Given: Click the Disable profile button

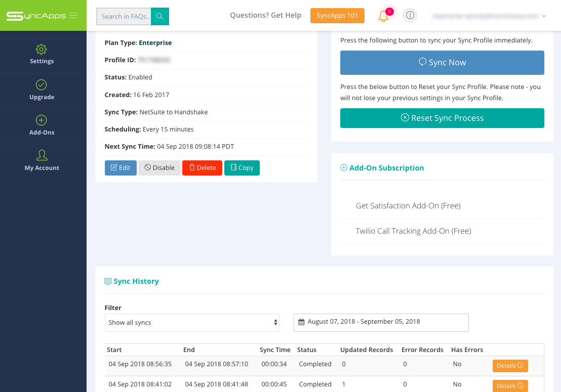Looking at the screenshot, I should tap(159, 167).
